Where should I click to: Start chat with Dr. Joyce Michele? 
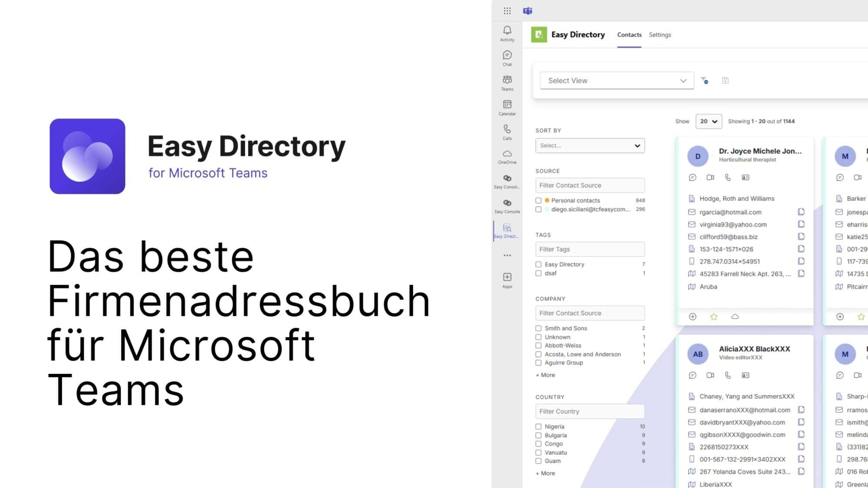point(693,177)
